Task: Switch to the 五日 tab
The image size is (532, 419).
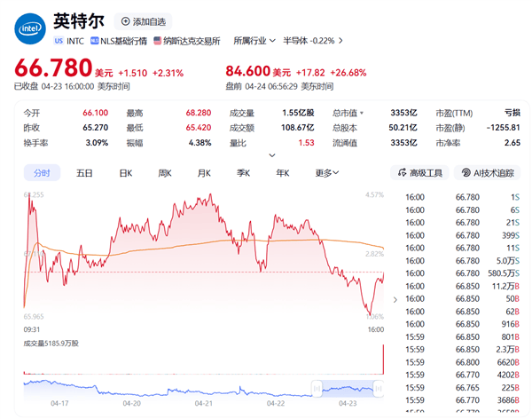Action: (84, 173)
